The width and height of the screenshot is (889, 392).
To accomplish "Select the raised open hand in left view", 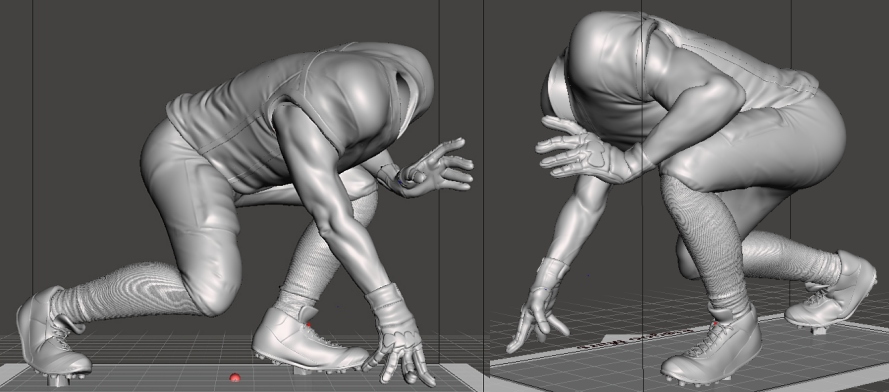I will coord(434,168).
